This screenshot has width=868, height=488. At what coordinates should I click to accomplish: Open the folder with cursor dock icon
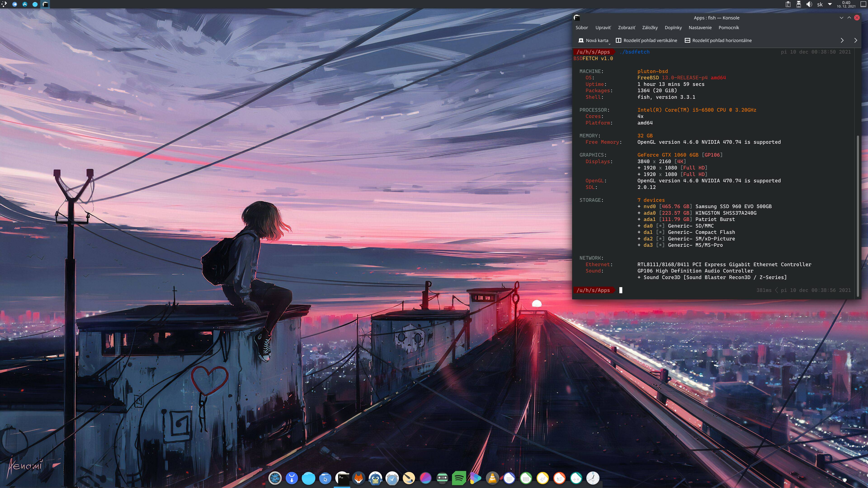pyautogui.click(x=325, y=478)
